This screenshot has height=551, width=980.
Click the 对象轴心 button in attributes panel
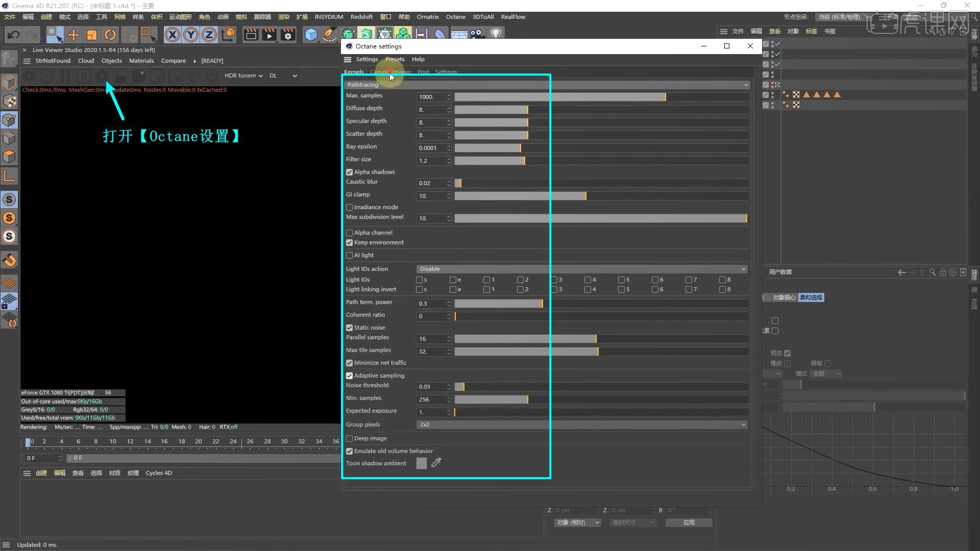click(784, 297)
